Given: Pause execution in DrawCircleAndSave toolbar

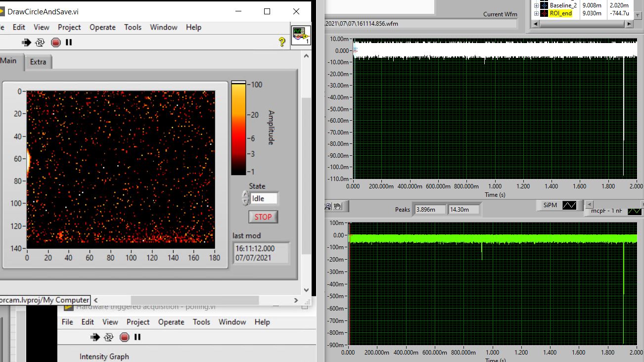Looking at the screenshot, I should [69, 43].
